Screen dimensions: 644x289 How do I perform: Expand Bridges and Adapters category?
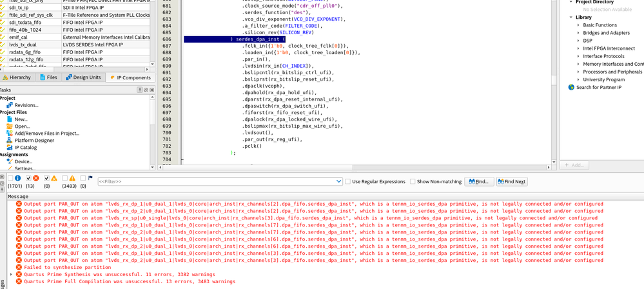(x=579, y=33)
